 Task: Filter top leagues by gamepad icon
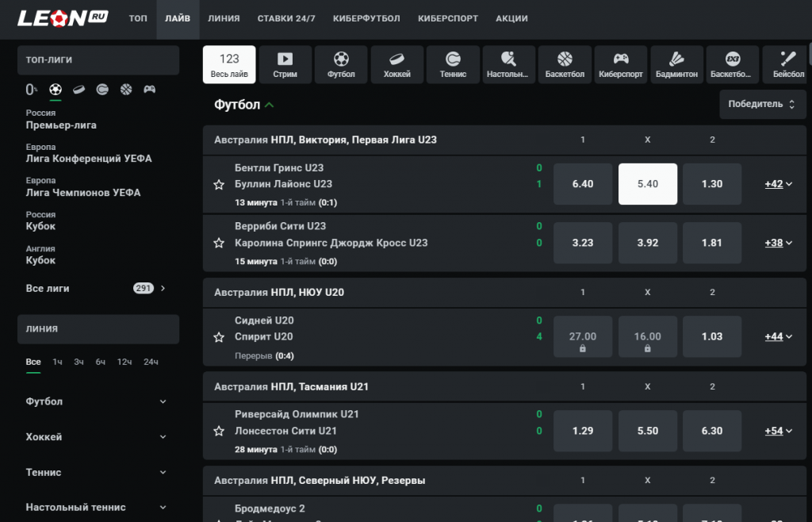(150, 90)
